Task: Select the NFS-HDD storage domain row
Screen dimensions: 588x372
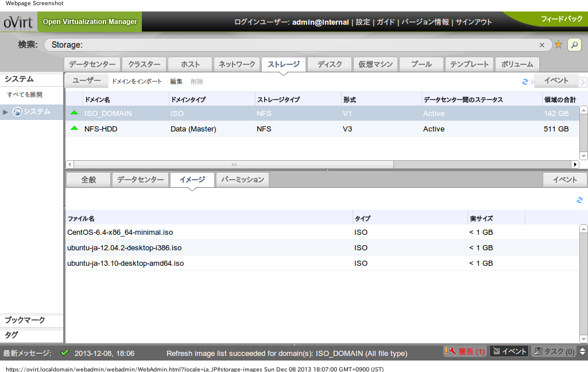Action: (101, 129)
